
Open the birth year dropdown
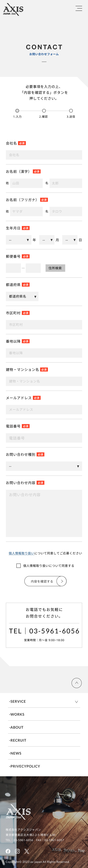point(18,240)
